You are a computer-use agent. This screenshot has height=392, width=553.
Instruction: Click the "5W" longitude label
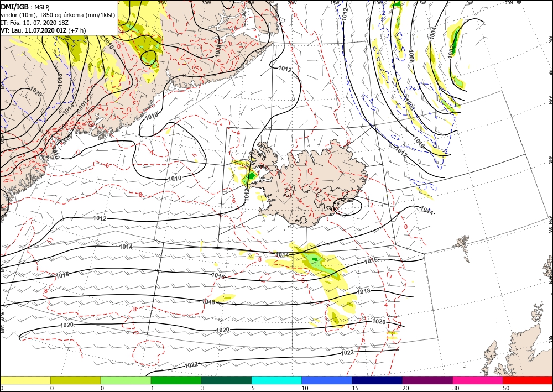pos(422,2)
